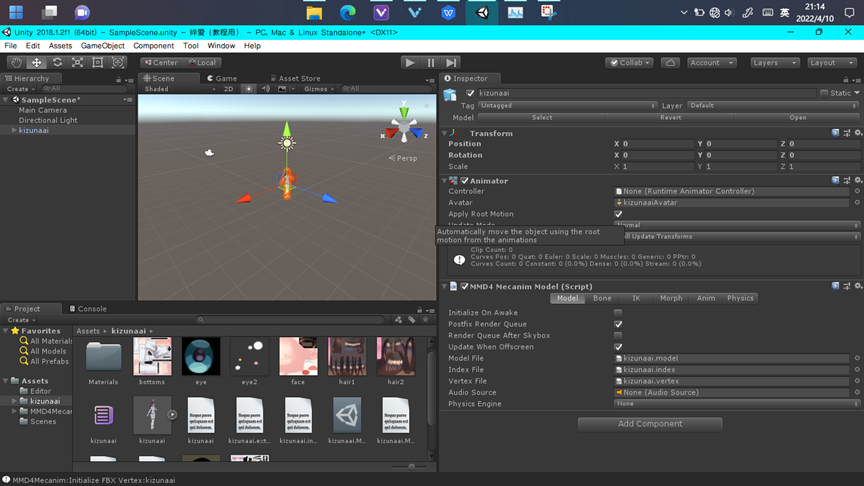Select the Scale tool
The width and height of the screenshot is (864, 486).
point(77,62)
